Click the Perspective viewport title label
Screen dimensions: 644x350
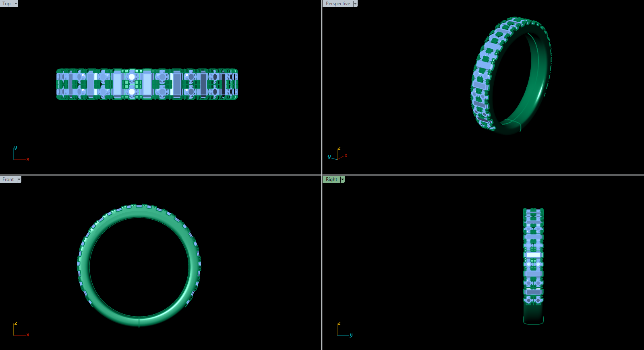coord(338,4)
